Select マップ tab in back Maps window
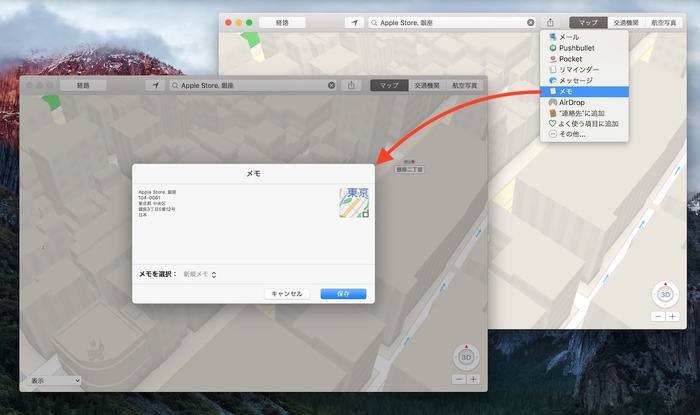This screenshot has width=700, height=415. coord(588,22)
